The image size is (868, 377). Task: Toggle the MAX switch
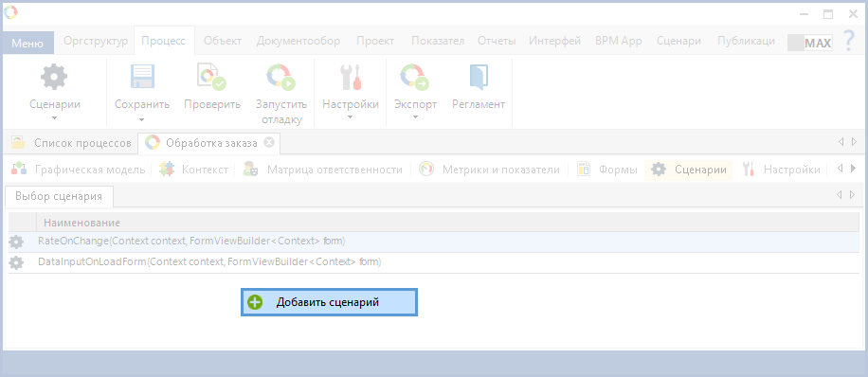tap(810, 43)
